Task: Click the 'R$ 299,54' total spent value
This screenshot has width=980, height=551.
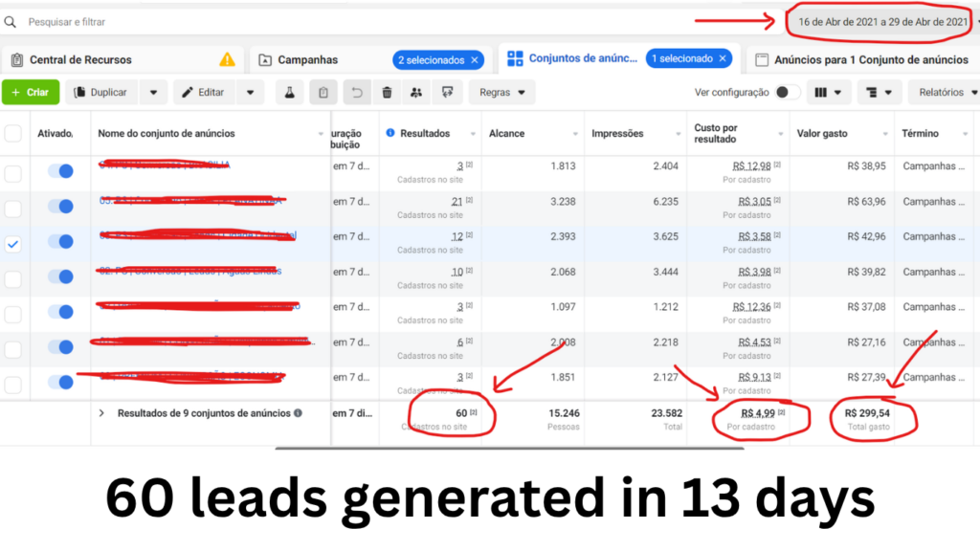Action: (x=867, y=413)
